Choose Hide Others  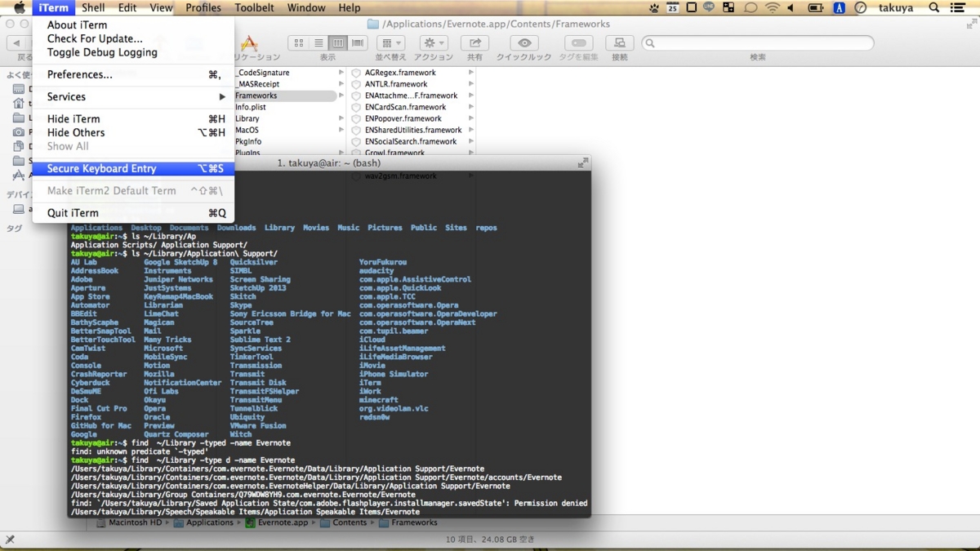coord(133,132)
